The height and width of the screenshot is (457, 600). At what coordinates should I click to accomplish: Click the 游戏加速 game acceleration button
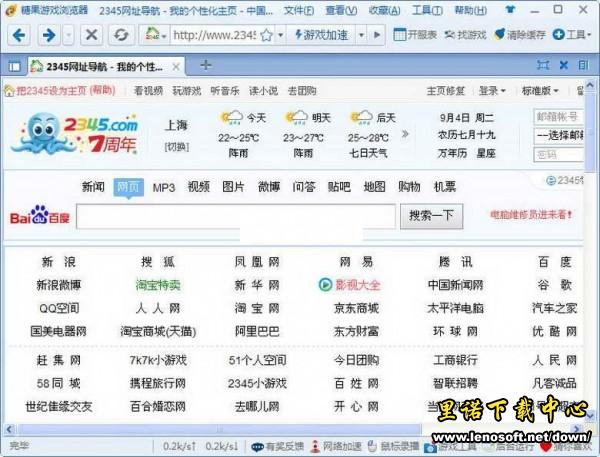click(321, 35)
